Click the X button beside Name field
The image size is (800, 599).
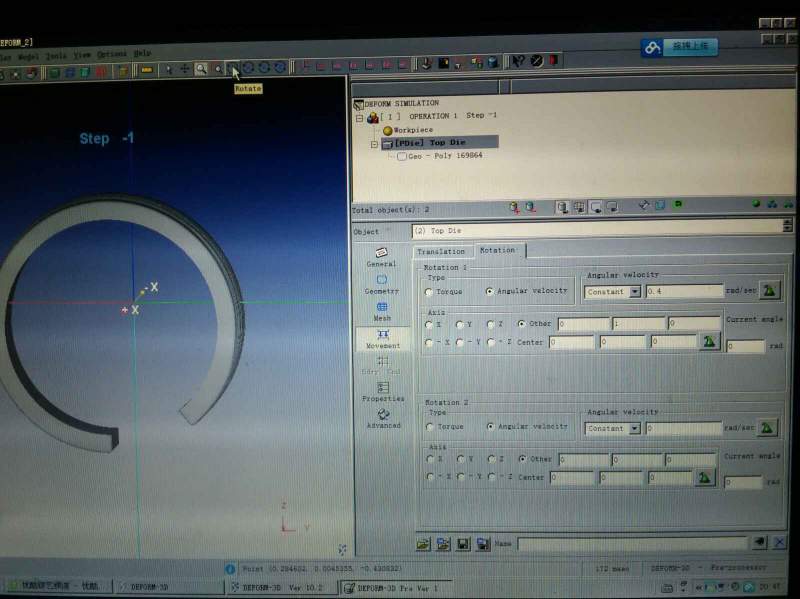click(x=779, y=542)
